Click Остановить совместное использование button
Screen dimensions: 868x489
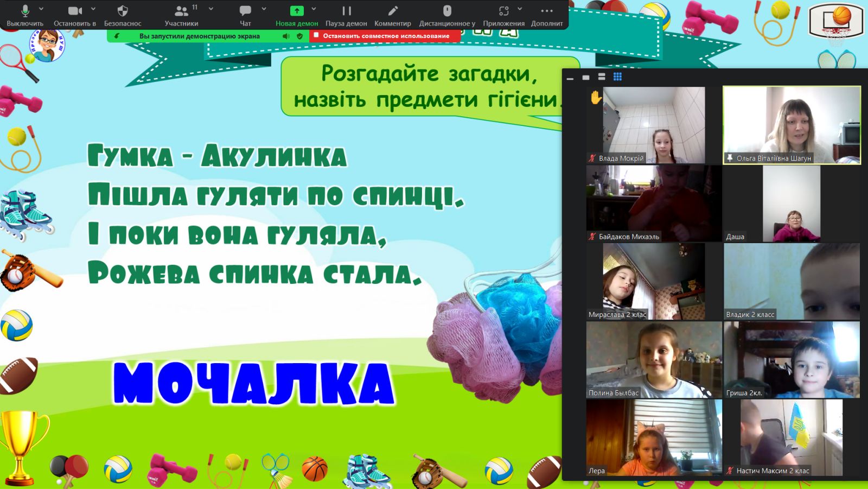385,36
